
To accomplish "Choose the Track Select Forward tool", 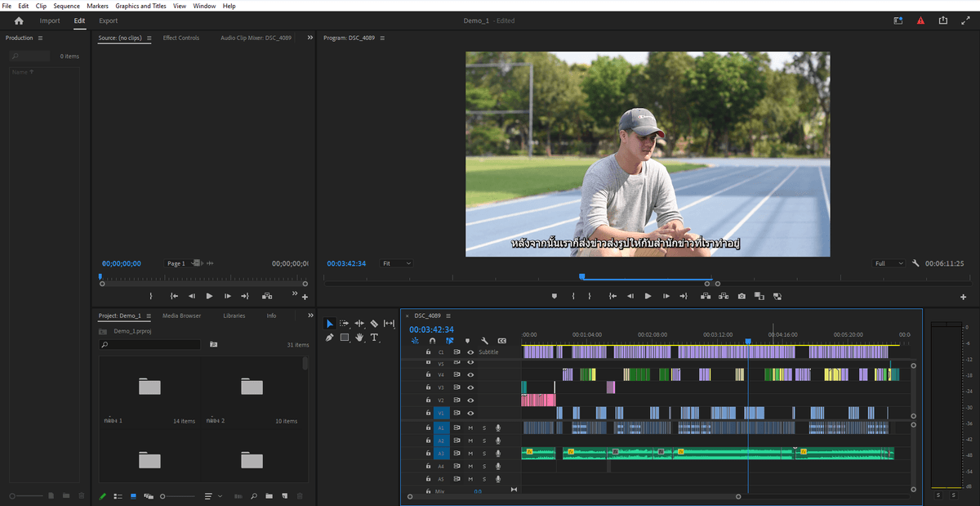I will [345, 324].
